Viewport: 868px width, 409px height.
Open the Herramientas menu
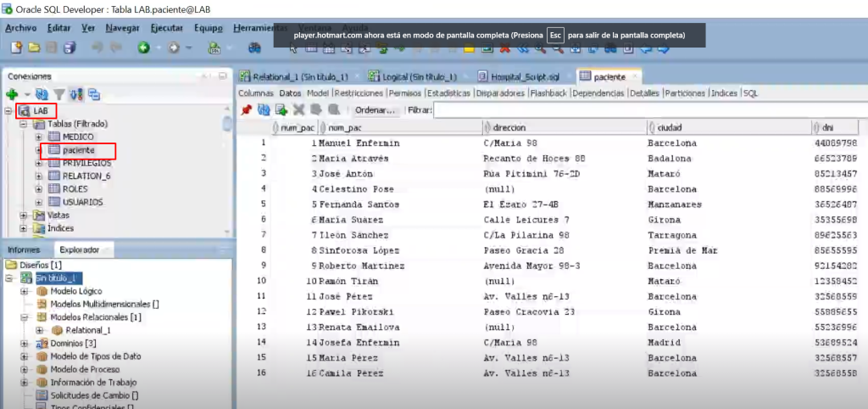(x=260, y=28)
